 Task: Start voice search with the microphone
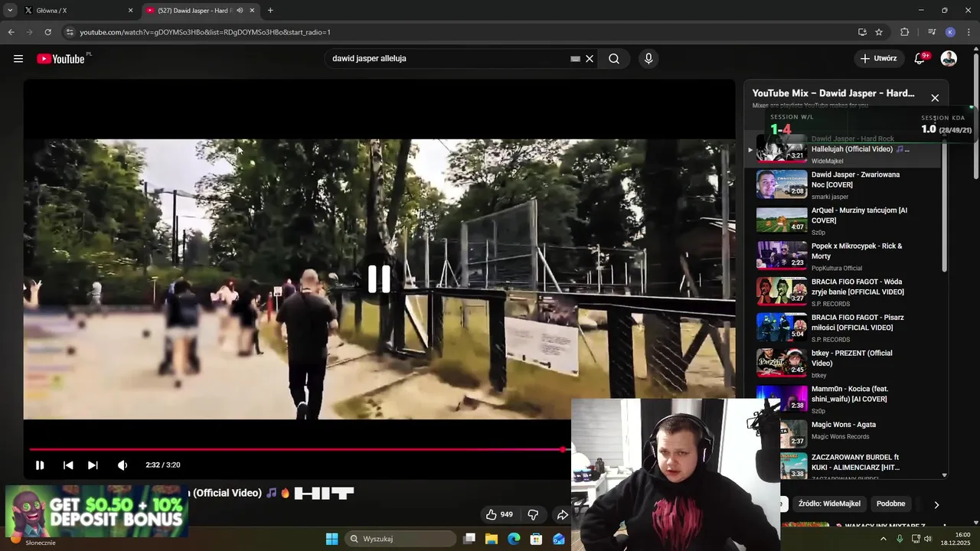(x=648, y=59)
